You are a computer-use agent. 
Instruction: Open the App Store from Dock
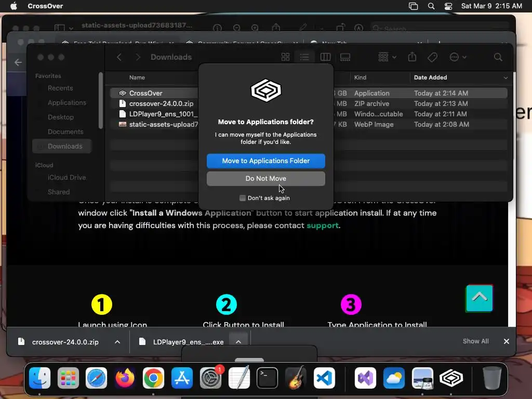pos(182,378)
